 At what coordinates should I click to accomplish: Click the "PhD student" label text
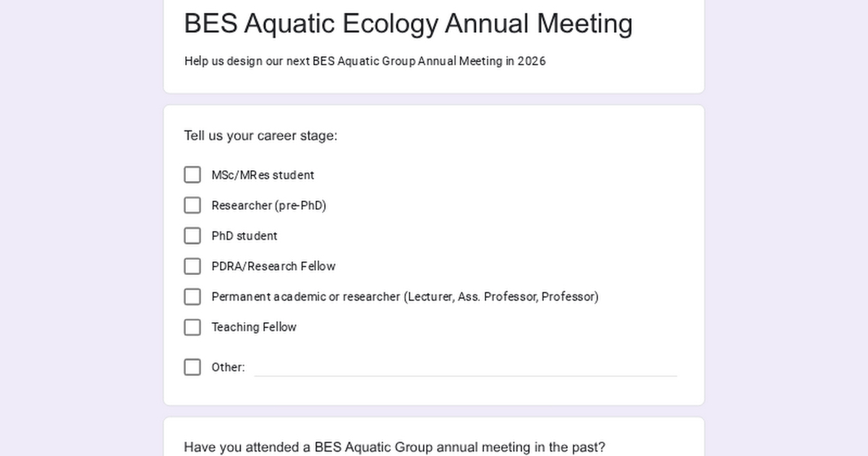pyautogui.click(x=244, y=236)
